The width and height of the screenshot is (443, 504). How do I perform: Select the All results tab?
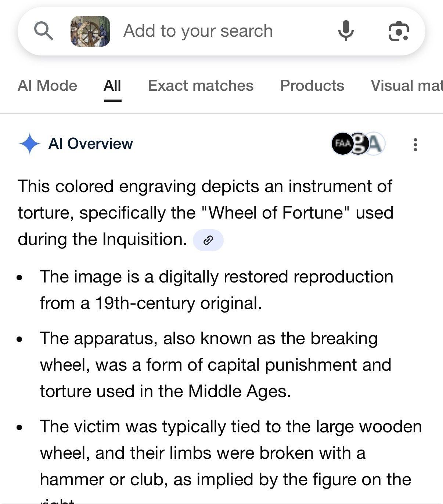point(112,86)
